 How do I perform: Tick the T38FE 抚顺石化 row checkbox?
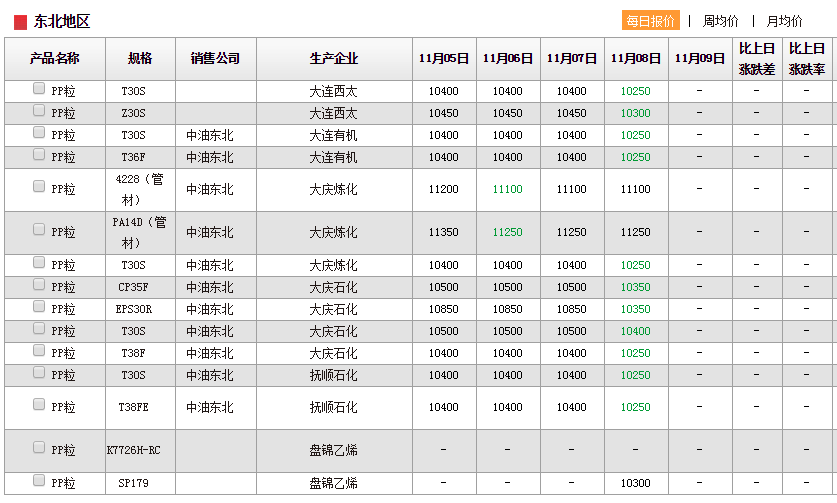point(38,404)
